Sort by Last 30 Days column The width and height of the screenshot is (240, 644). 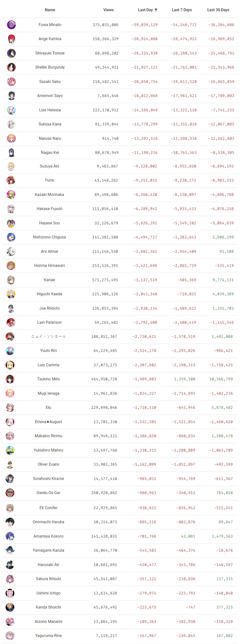[x=218, y=10]
